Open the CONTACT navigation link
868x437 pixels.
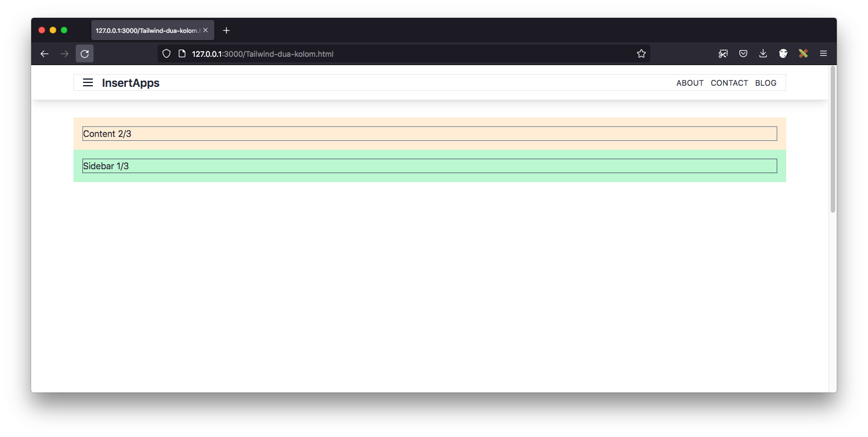pos(729,83)
